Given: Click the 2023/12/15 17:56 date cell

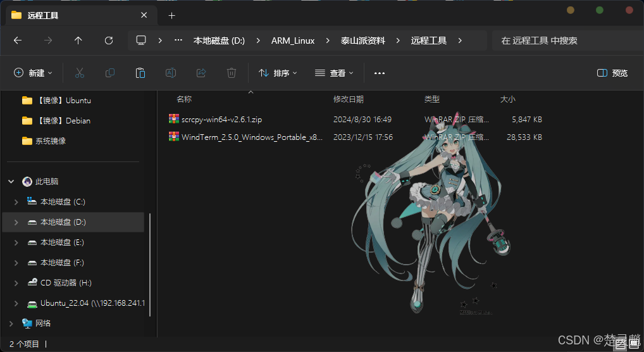Looking at the screenshot, I should click(363, 137).
